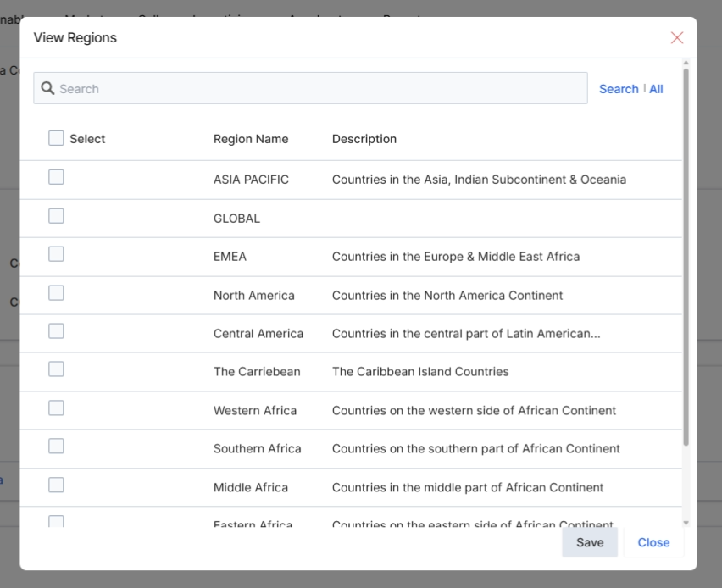
Task: Click the vertical scrollbar thumb
Action: (686, 257)
